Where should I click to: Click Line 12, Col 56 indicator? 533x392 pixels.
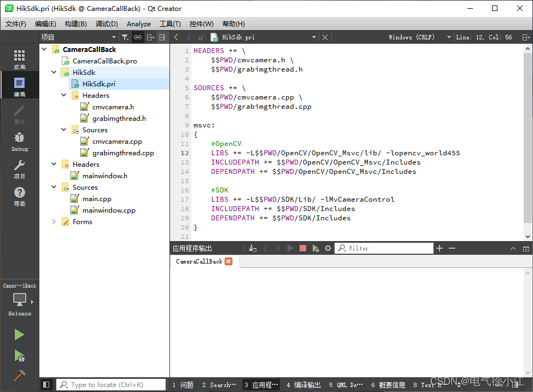point(484,37)
